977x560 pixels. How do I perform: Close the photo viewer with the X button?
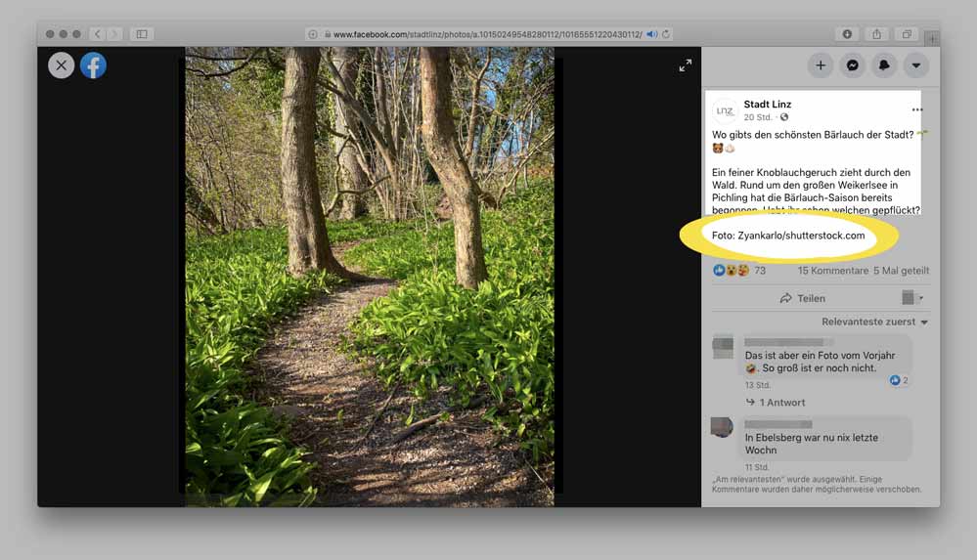pos(62,65)
